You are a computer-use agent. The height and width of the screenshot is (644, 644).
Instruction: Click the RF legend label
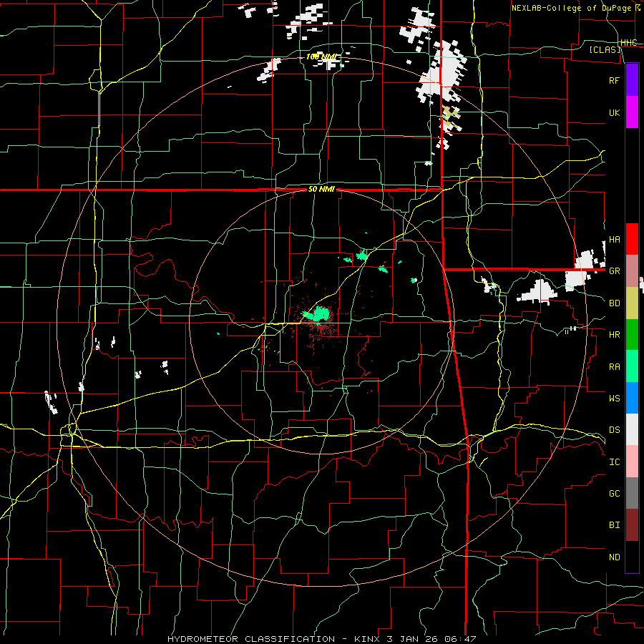(614, 80)
